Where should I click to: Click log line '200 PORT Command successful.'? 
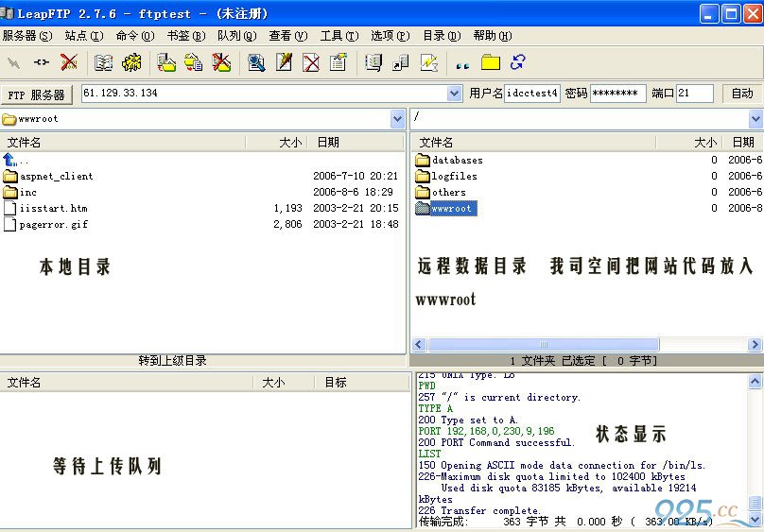[x=496, y=442]
